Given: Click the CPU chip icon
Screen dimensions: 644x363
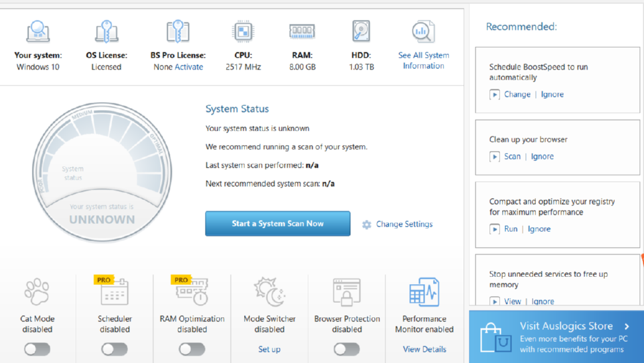Looking at the screenshot, I should 243,31.
